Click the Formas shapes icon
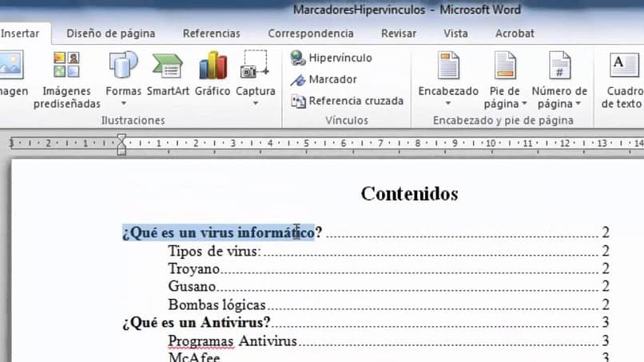The width and height of the screenshot is (644, 362). coord(123,65)
